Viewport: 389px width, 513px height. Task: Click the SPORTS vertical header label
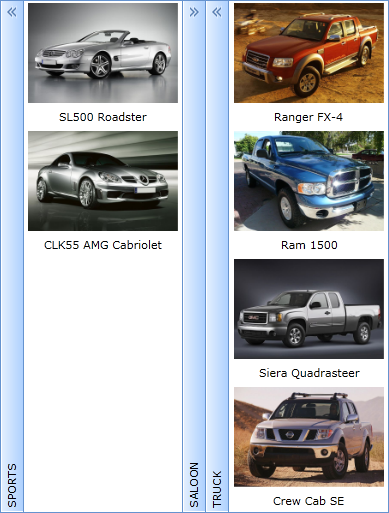[x=12, y=485]
